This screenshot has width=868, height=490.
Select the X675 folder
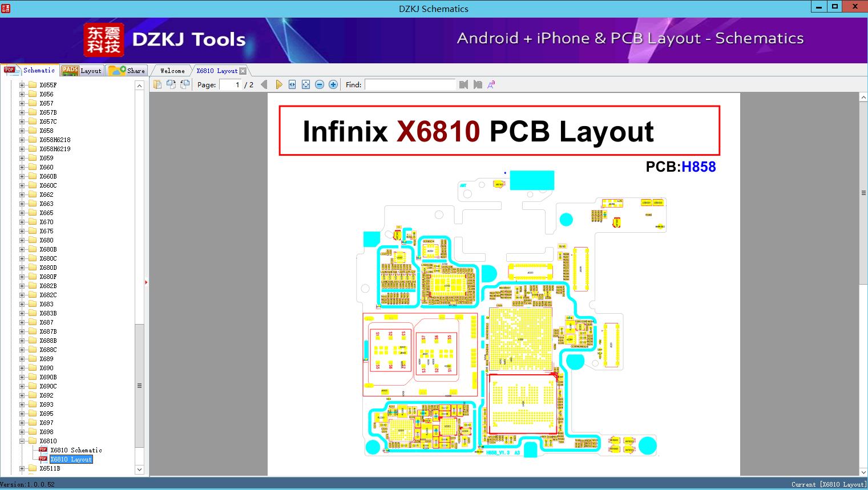click(46, 231)
